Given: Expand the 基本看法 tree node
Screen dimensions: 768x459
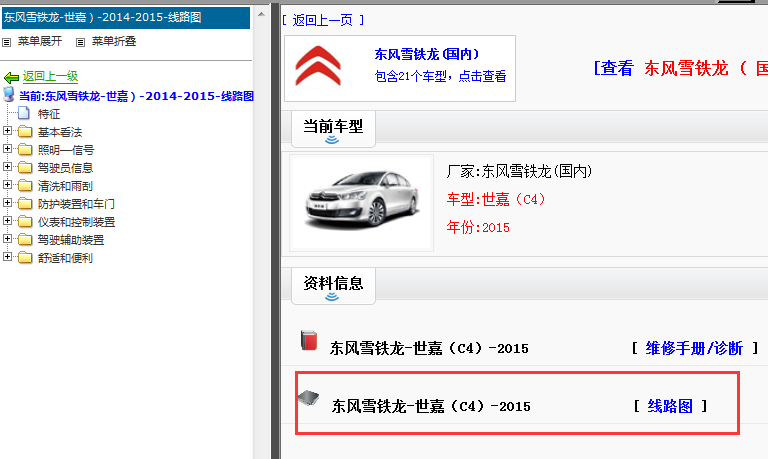Looking at the screenshot, I should click(7, 130).
